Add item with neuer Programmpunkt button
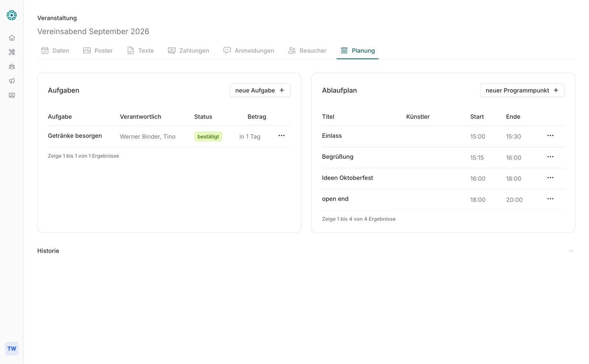 pyautogui.click(x=522, y=90)
